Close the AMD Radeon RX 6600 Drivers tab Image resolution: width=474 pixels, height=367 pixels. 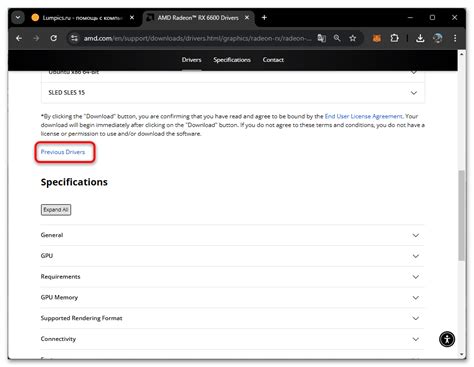pyautogui.click(x=247, y=17)
